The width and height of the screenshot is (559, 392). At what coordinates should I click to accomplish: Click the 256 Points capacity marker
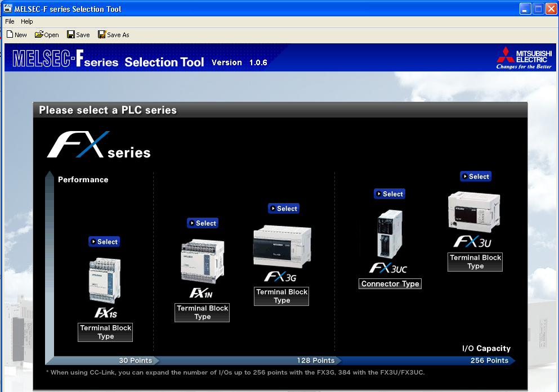click(490, 361)
